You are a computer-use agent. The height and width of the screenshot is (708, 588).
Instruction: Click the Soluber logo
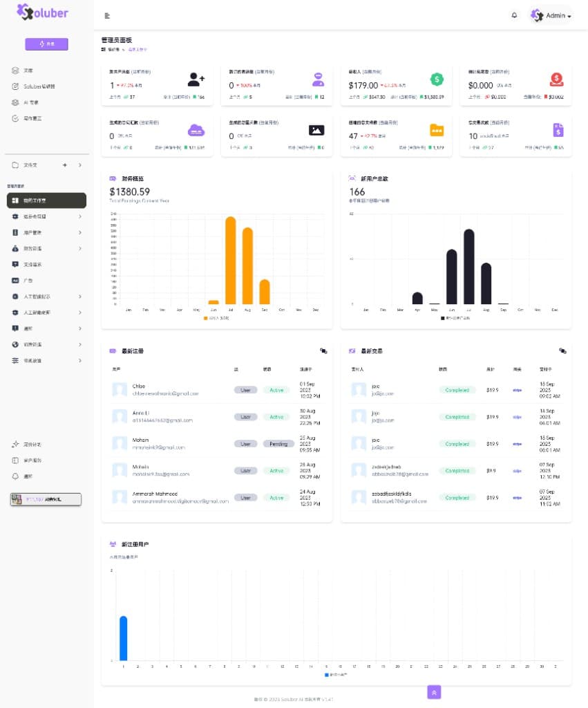[x=42, y=12]
